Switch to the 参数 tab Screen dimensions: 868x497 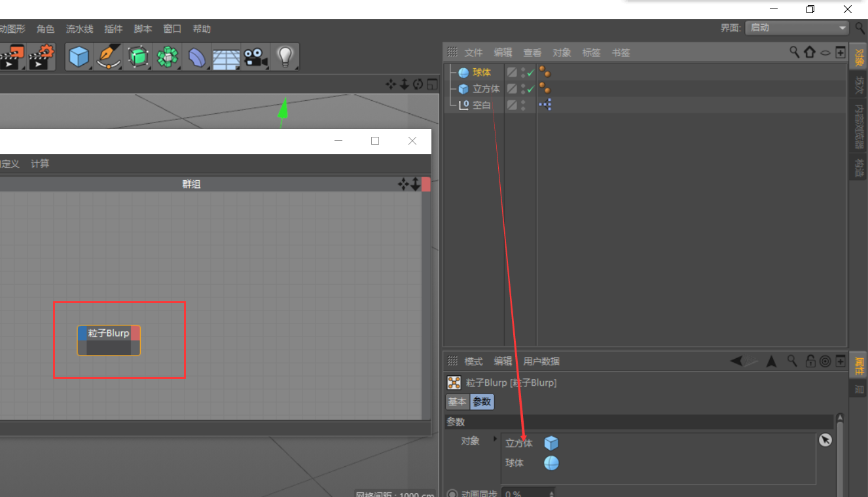point(482,402)
